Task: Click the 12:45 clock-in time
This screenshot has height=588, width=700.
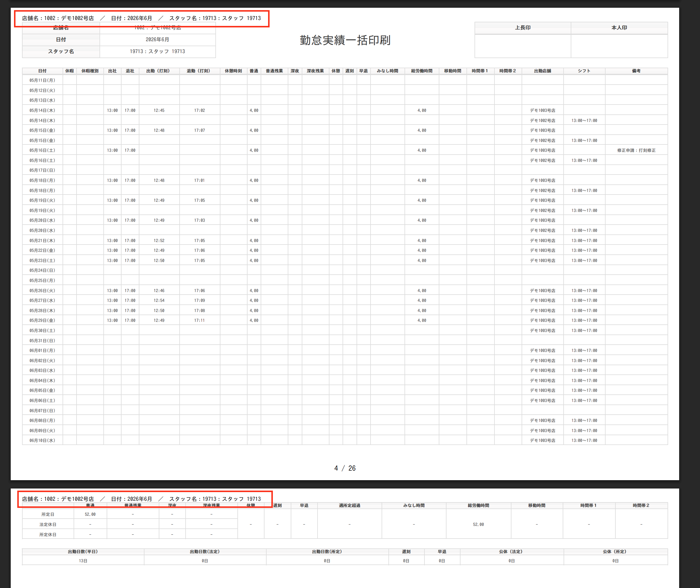Action: coord(159,110)
